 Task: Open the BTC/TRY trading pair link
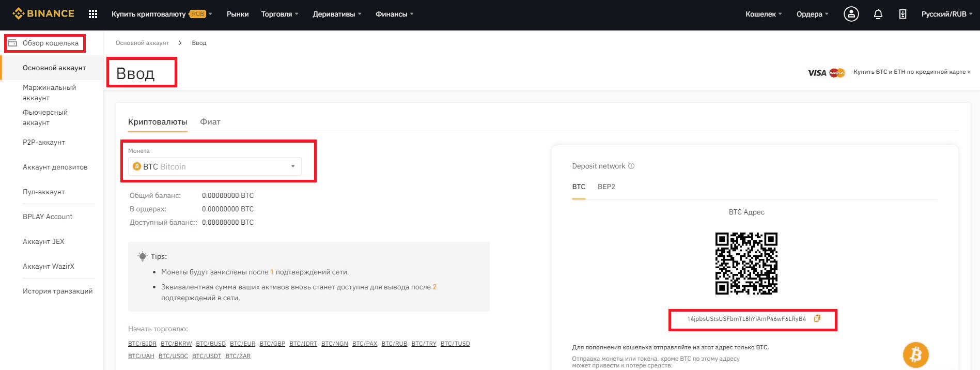[424, 344]
